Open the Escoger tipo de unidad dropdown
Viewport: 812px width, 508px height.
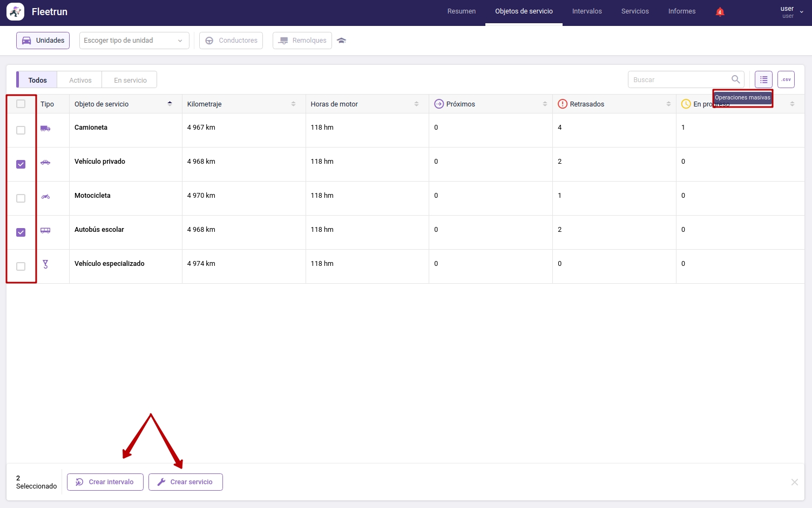[x=133, y=40]
